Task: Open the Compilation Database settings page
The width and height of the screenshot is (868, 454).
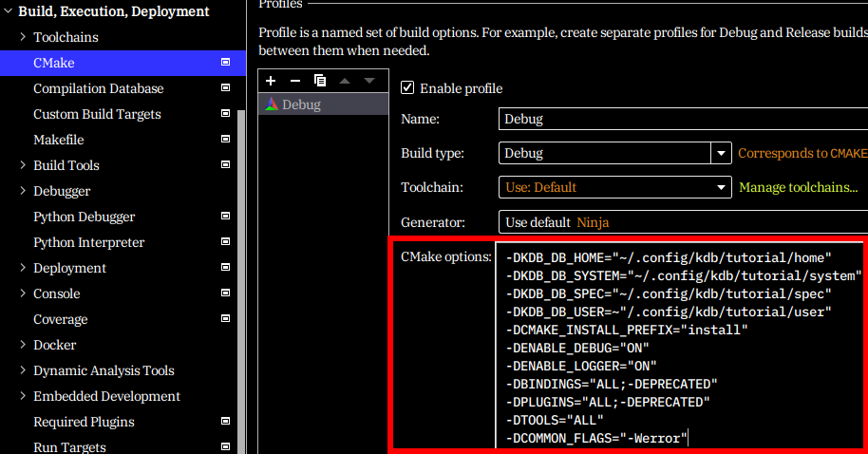Action: coord(98,88)
